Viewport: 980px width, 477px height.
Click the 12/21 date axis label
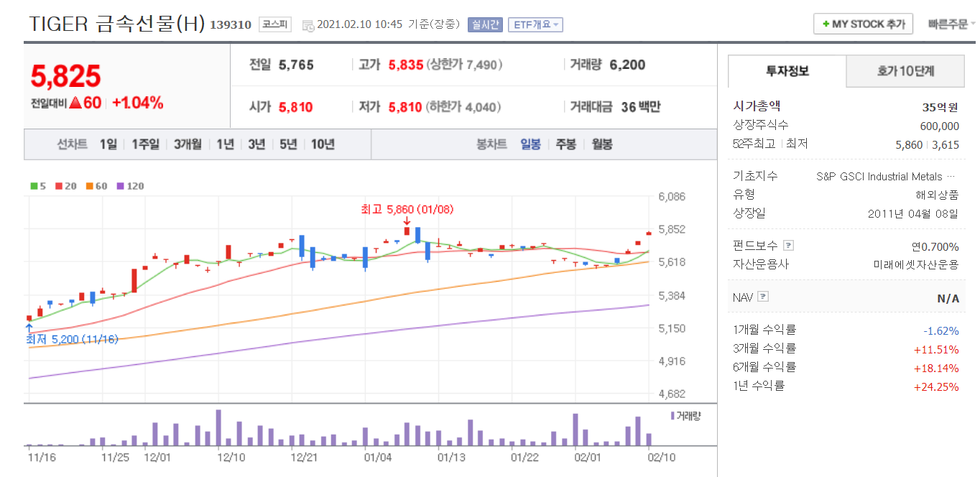coord(305,456)
